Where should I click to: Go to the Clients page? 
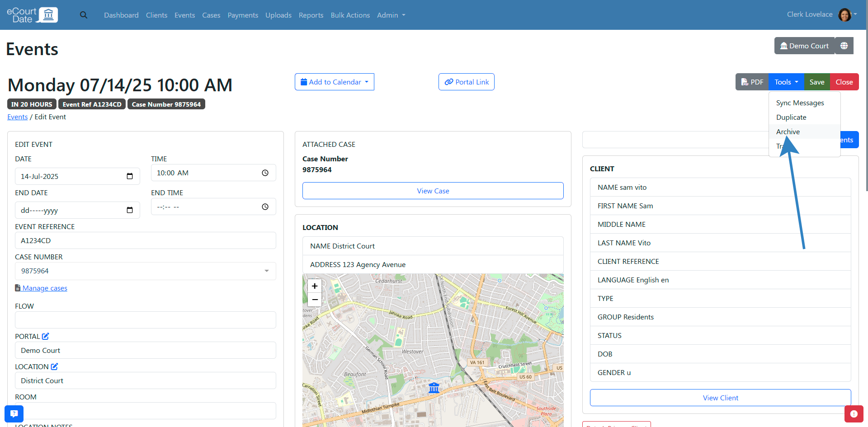click(156, 15)
